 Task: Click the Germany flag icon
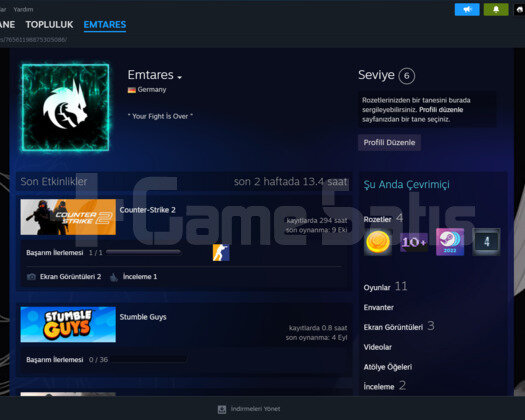[x=132, y=90]
